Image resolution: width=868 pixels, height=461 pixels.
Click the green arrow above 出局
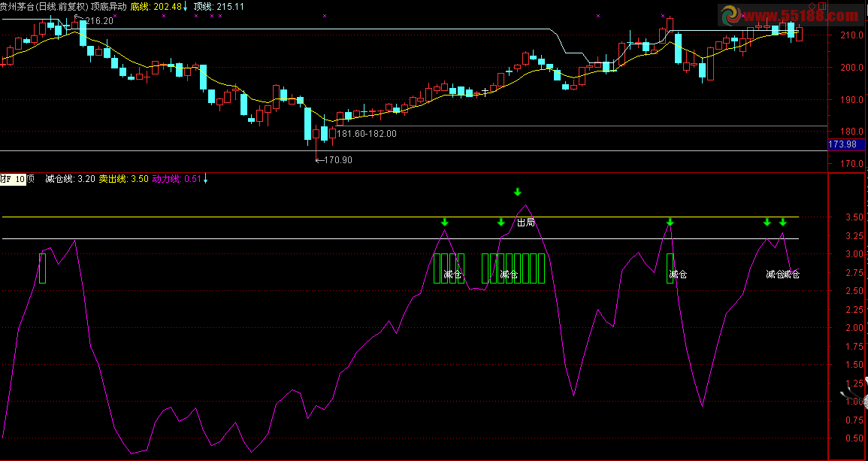coord(518,192)
